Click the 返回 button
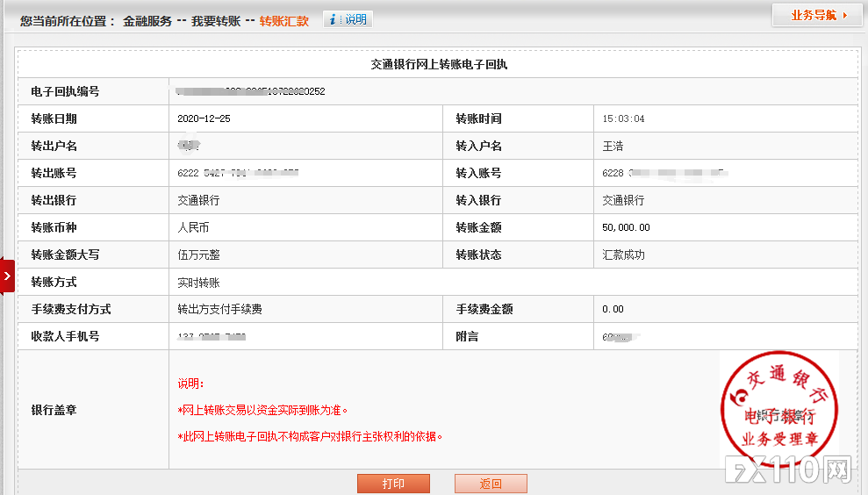Viewport: 868px width, 495px height. coord(491,484)
